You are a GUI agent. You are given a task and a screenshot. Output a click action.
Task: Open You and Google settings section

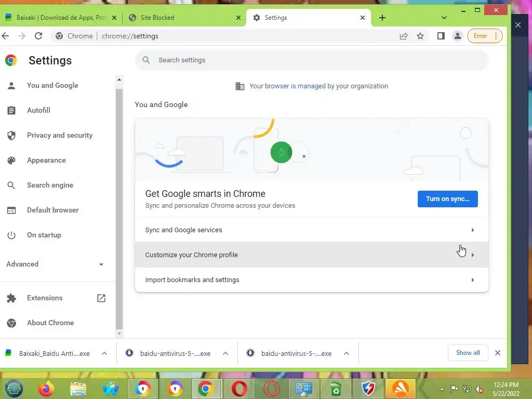[52, 86]
